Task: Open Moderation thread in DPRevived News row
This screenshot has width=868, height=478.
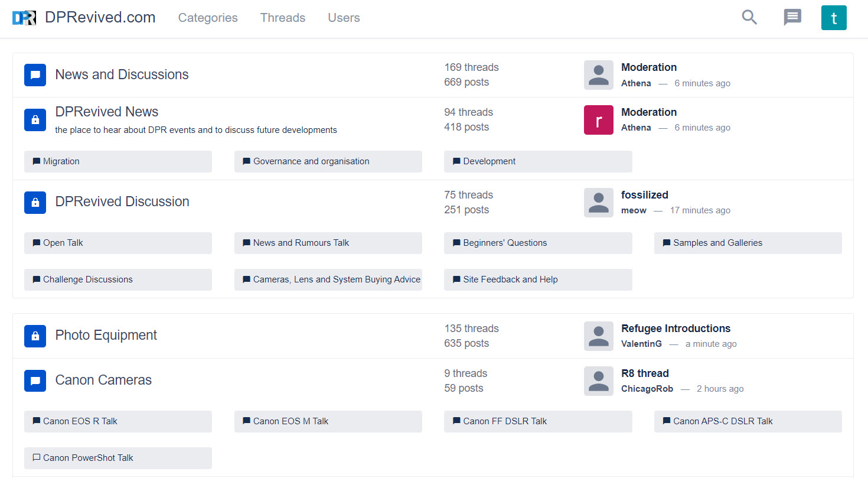Action: (649, 112)
